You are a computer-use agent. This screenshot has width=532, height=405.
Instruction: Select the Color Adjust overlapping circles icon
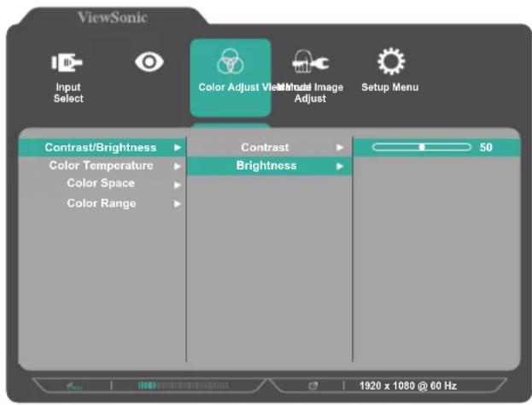click(x=230, y=62)
